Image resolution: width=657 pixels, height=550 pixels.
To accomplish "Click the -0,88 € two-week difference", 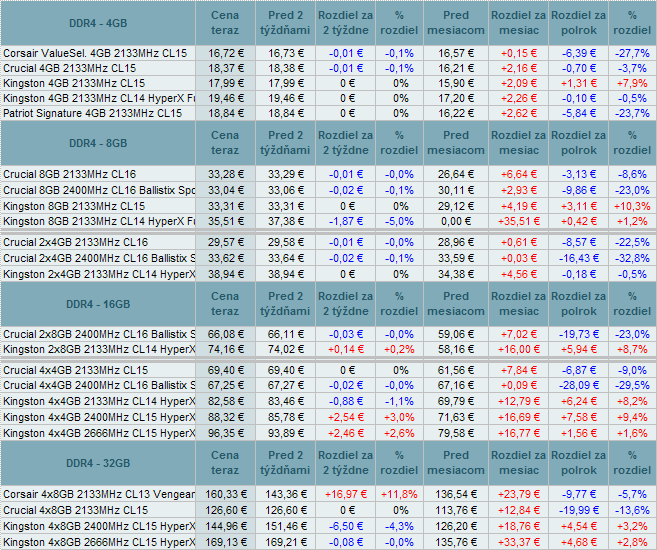I will pos(346,401).
